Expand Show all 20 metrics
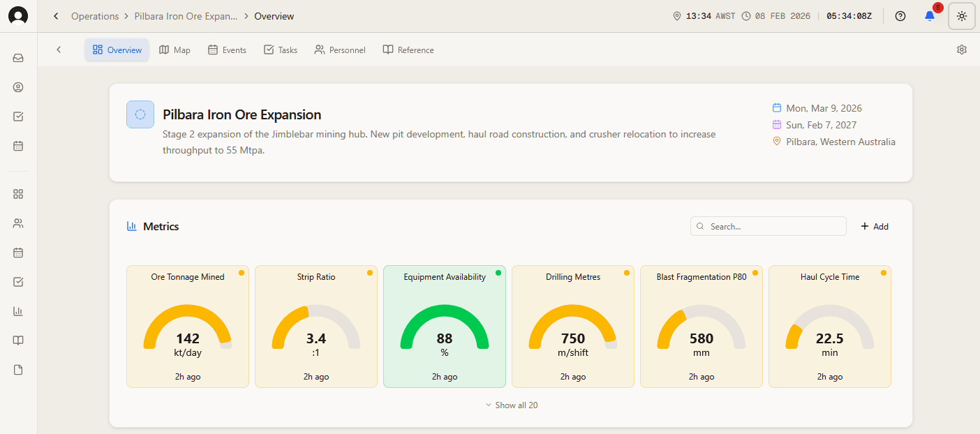980x434 pixels. click(511, 405)
